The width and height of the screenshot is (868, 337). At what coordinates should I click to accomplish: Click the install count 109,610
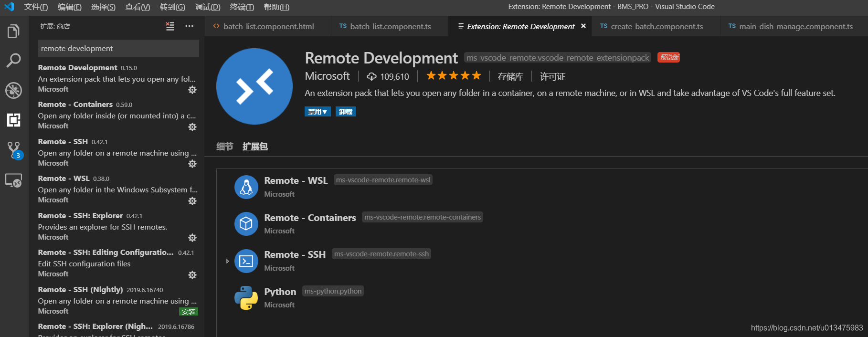pyautogui.click(x=388, y=76)
